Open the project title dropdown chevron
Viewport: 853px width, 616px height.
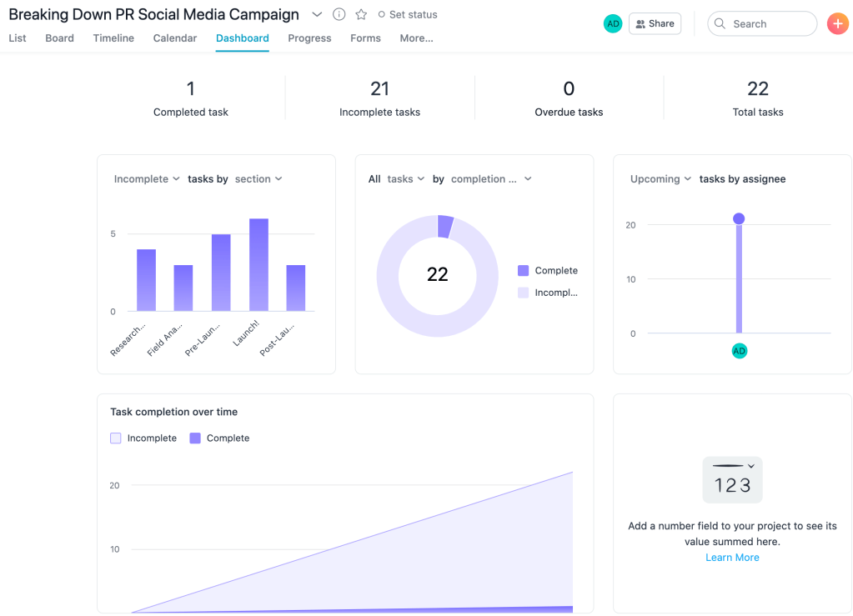317,14
